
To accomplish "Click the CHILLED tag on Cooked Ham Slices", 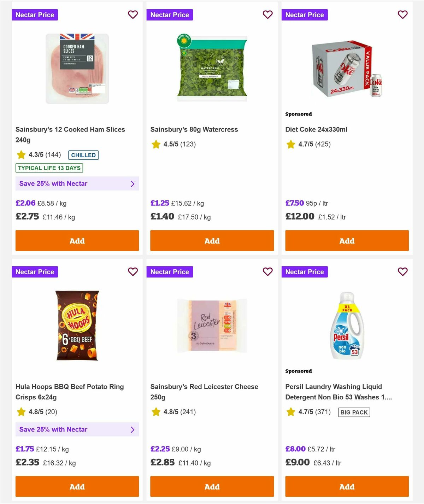I will (x=83, y=155).
